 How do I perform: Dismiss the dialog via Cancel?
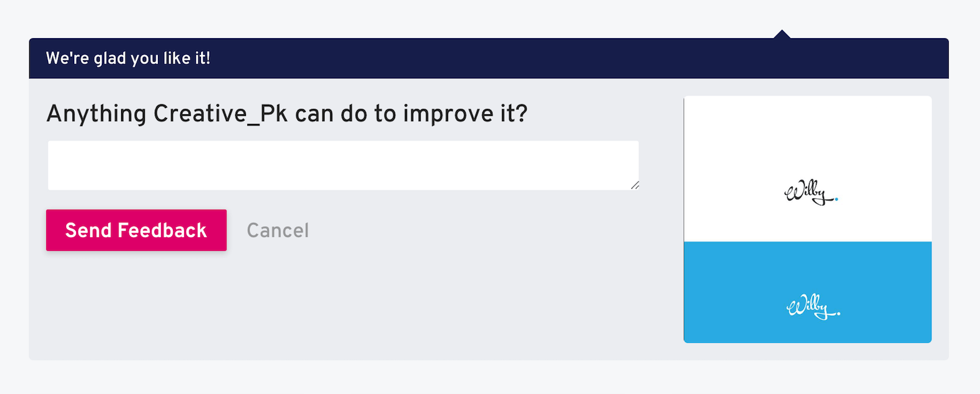tap(278, 230)
